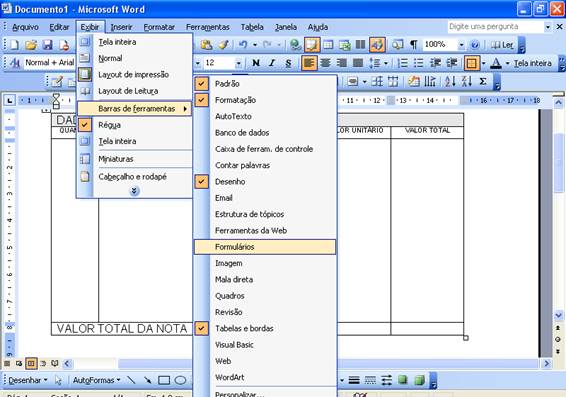The height and width of the screenshot is (397, 566).
Task: Click the Ler reading mode button
Action: point(502,45)
